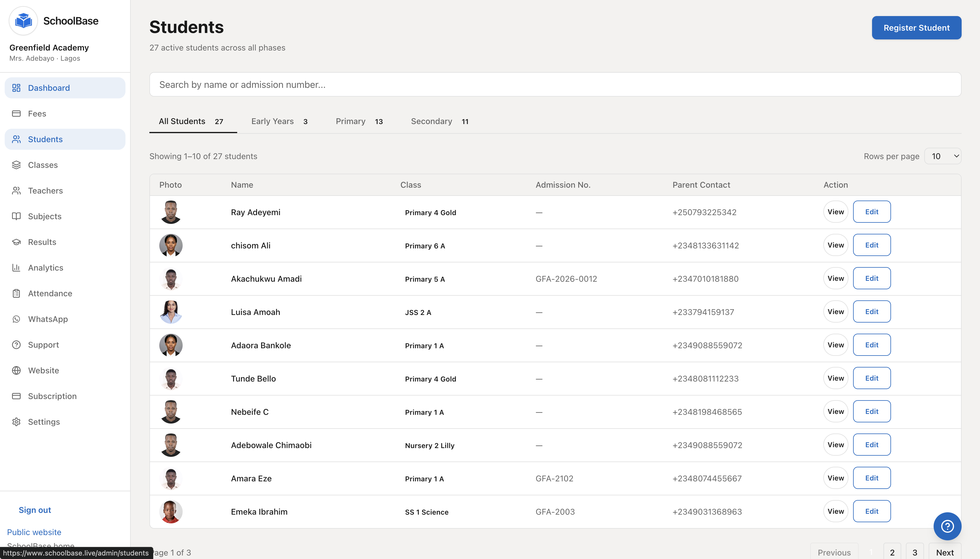Image resolution: width=980 pixels, height=559 pixels.
Task: Click parent contact +250793225342
Action: pos(705,212)
